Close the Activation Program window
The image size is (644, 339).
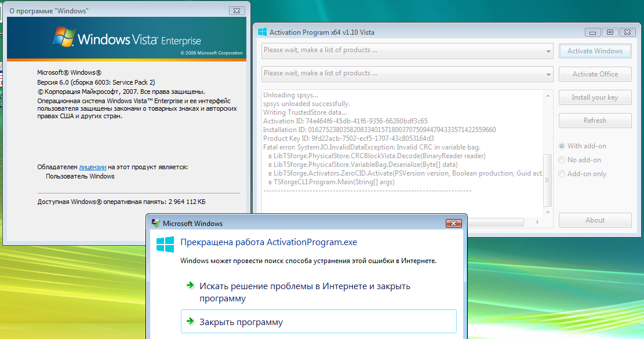628,32
